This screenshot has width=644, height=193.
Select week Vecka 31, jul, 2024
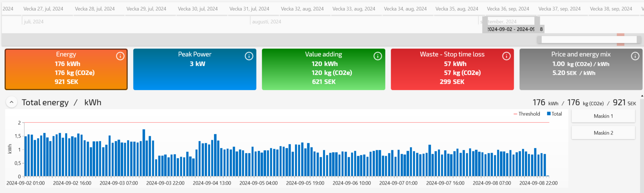pyautogui.click(x=249, y=9)
